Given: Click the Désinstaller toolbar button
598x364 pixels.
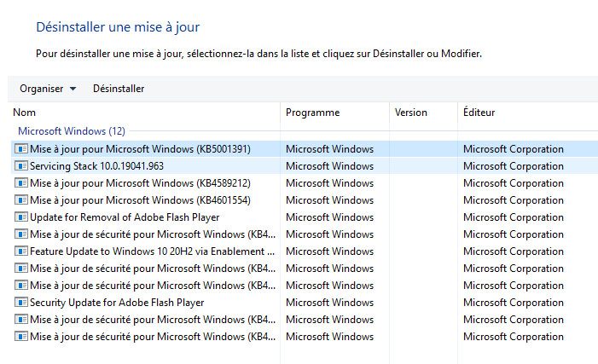Looking at the screenshot, I should tap(119, 89).
